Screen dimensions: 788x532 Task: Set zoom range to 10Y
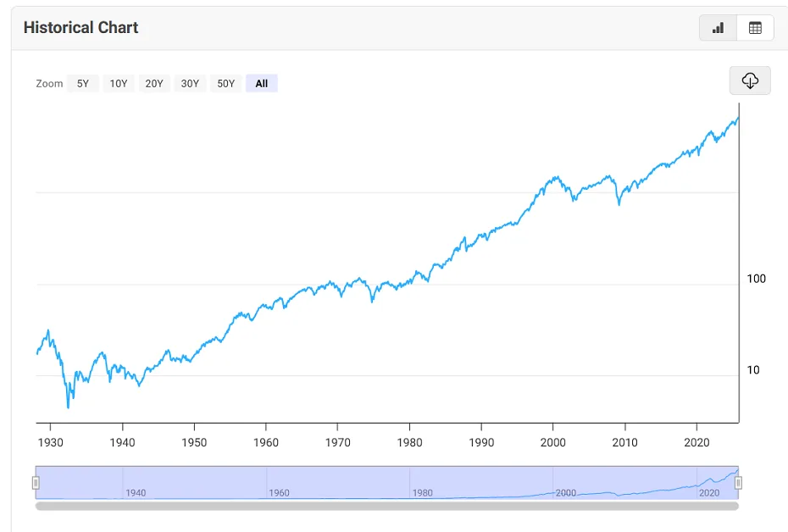tap(119, 83)
